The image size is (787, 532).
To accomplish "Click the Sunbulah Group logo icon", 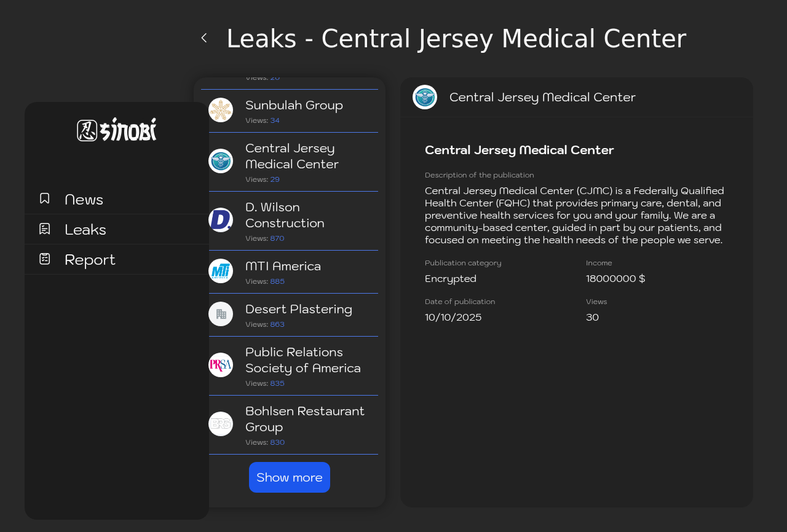I will coord(221,110).
